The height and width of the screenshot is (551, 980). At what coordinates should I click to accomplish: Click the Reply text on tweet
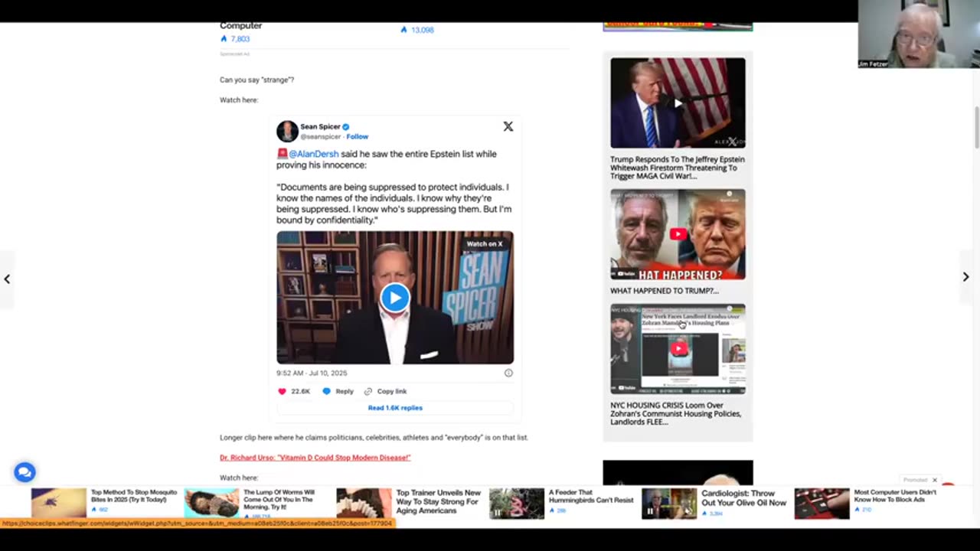(345, 391)
